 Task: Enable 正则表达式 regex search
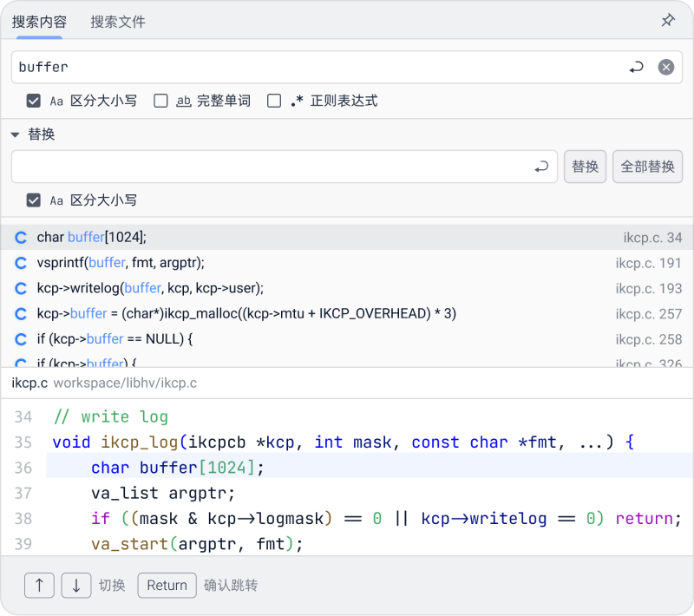point(274,100)
